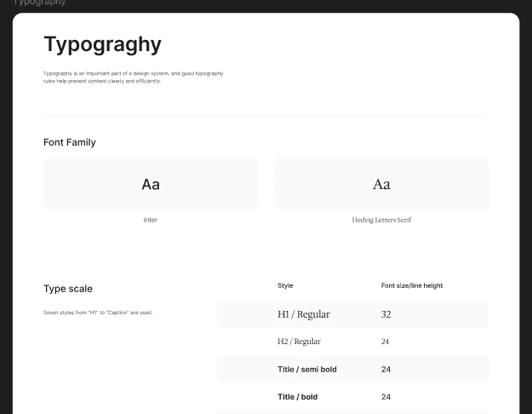Image resolution: width=532 pixels, height=414 pixels.
Task: Click the 'Font size/line height' column header
Action: coord(412,285)
